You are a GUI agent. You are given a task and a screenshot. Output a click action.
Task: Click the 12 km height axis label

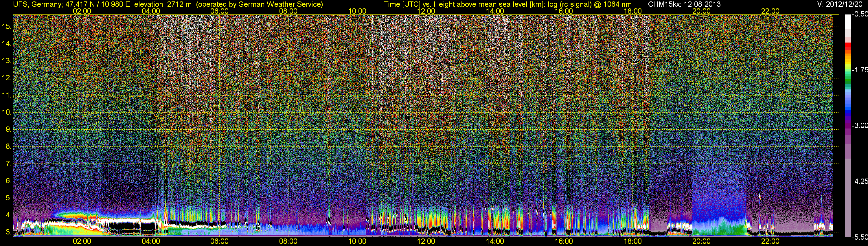7,78
